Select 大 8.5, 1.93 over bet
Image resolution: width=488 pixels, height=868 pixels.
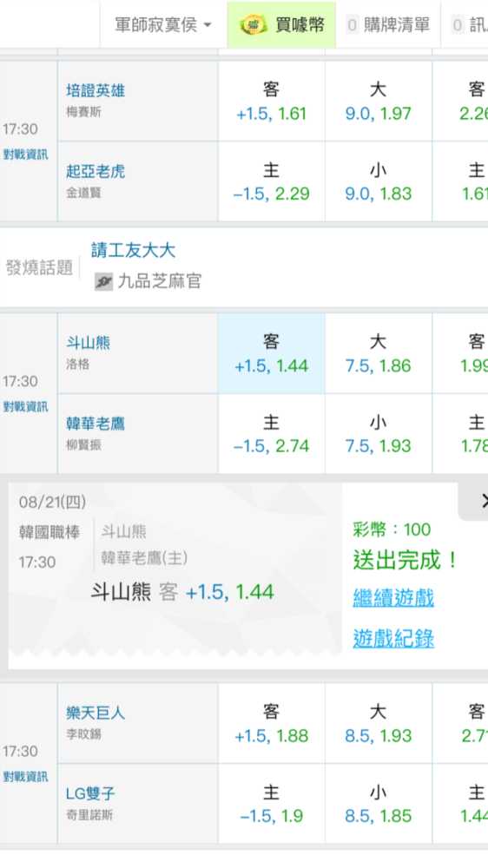[379, 723]
